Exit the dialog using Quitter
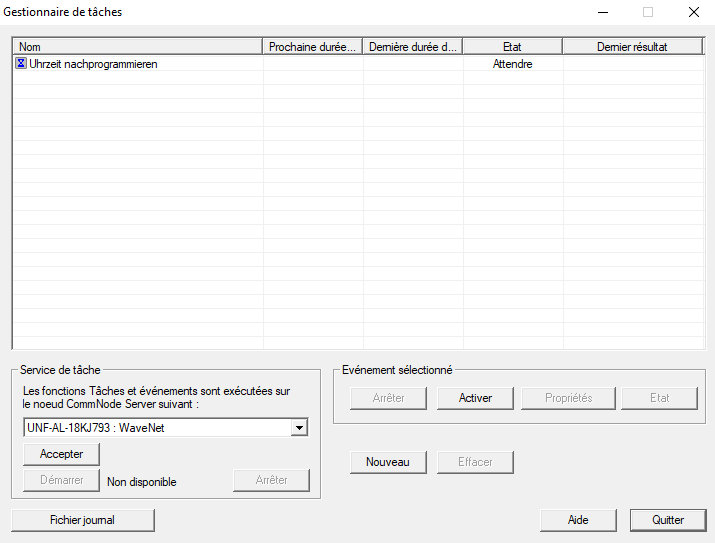The height and width of the screenshot is (543, 715). [667, 520]
